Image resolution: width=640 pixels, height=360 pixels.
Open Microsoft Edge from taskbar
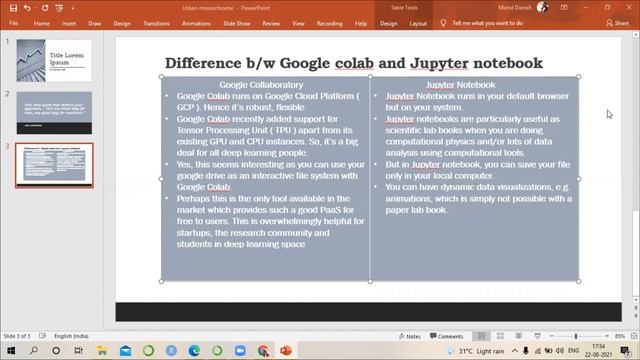coord(194,351)
